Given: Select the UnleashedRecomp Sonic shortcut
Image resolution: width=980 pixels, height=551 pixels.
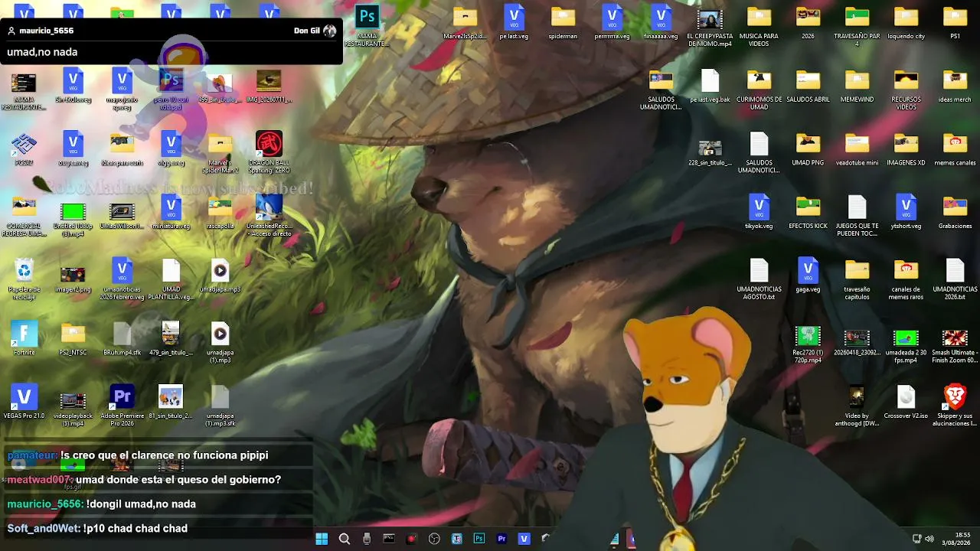Looking at the screenshot, I should 269,215.
